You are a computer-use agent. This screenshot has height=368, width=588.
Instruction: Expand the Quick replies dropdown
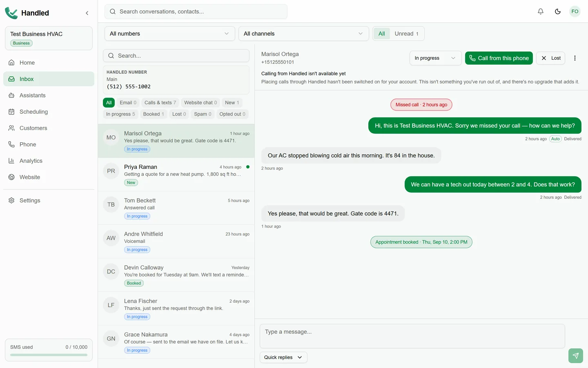coord(283,357)
